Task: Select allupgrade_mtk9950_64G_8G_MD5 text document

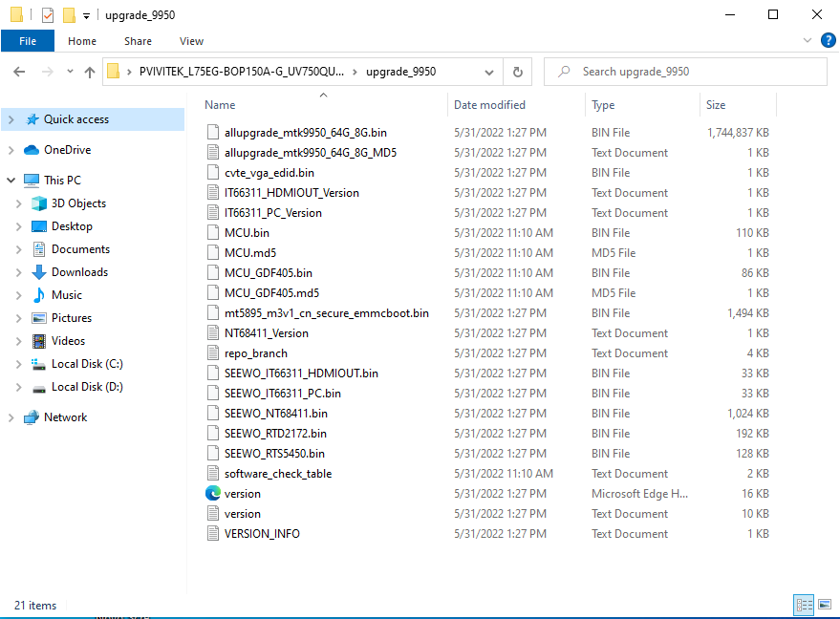Action: (311, 153)
